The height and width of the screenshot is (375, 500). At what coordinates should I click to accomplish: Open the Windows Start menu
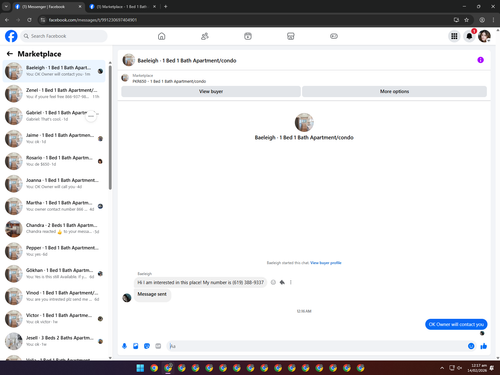[x=140, y=368]
